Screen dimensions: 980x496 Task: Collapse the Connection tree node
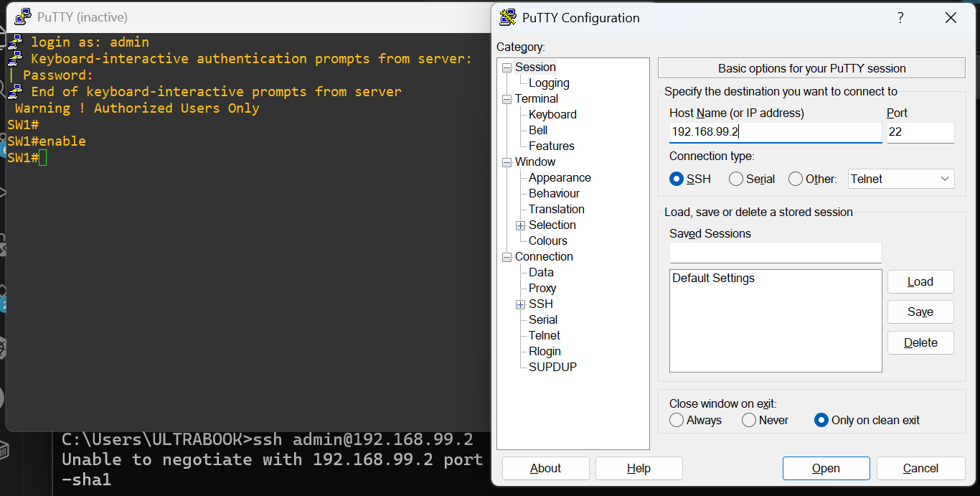pyautogui.click(x=507, y=257)
